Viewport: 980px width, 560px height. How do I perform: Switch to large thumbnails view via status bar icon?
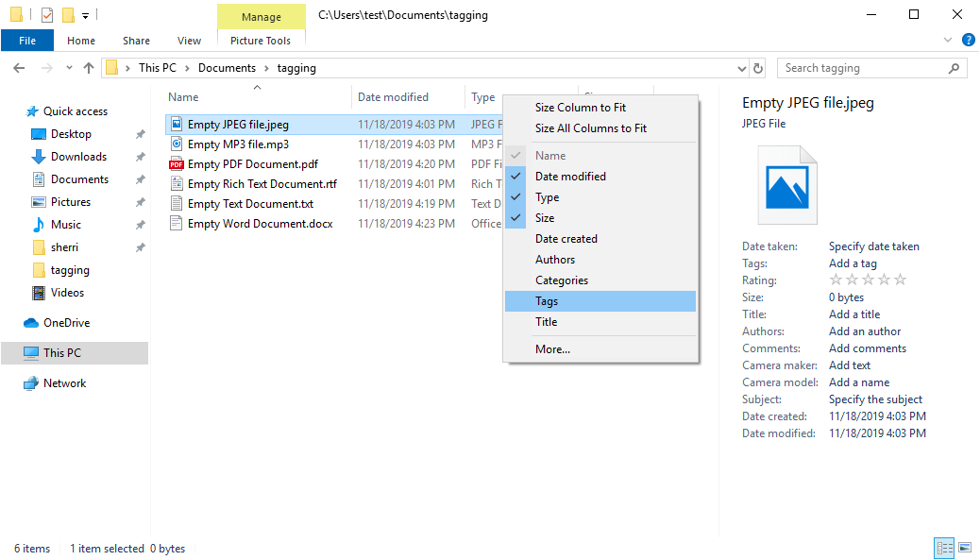965,548
